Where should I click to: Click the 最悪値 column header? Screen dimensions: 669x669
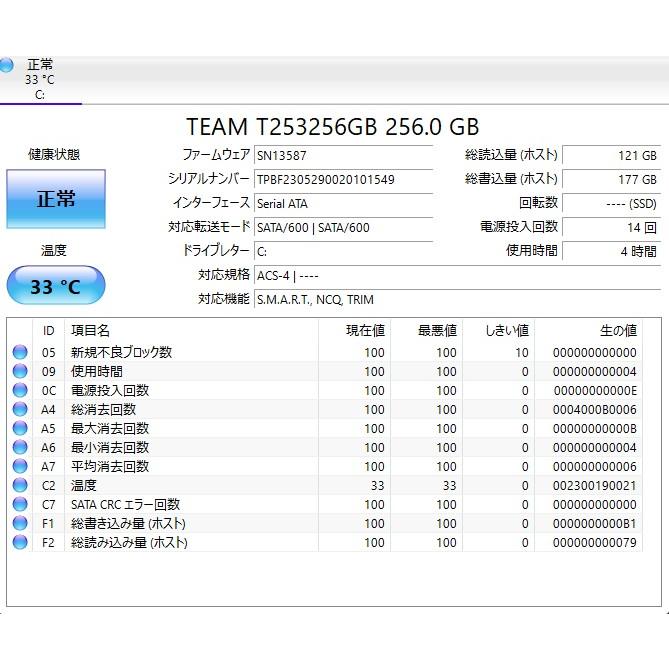427,331
